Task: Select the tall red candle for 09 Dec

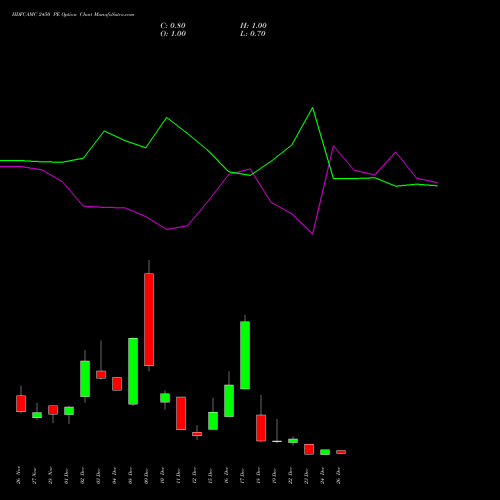Action: click(149, 319)
